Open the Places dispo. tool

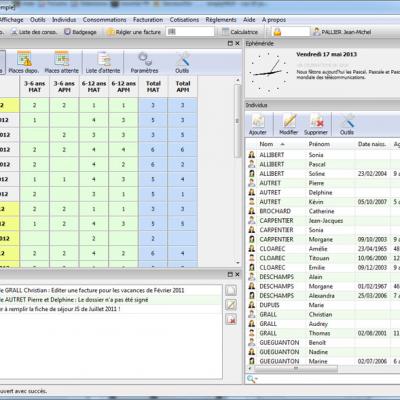click(x=24, y=62)
